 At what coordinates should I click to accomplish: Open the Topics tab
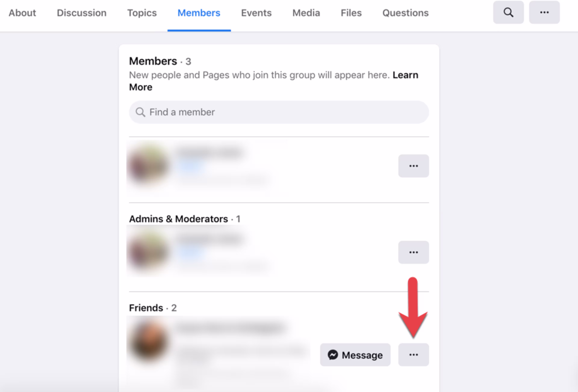[x=142, y=13]
